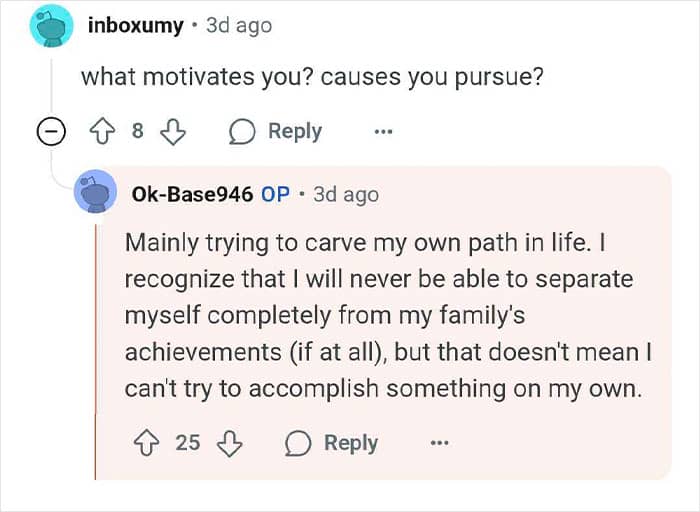Click the OP badge next to Ok-Base946
The image size is (700, 512).
(x=275, y=194)
